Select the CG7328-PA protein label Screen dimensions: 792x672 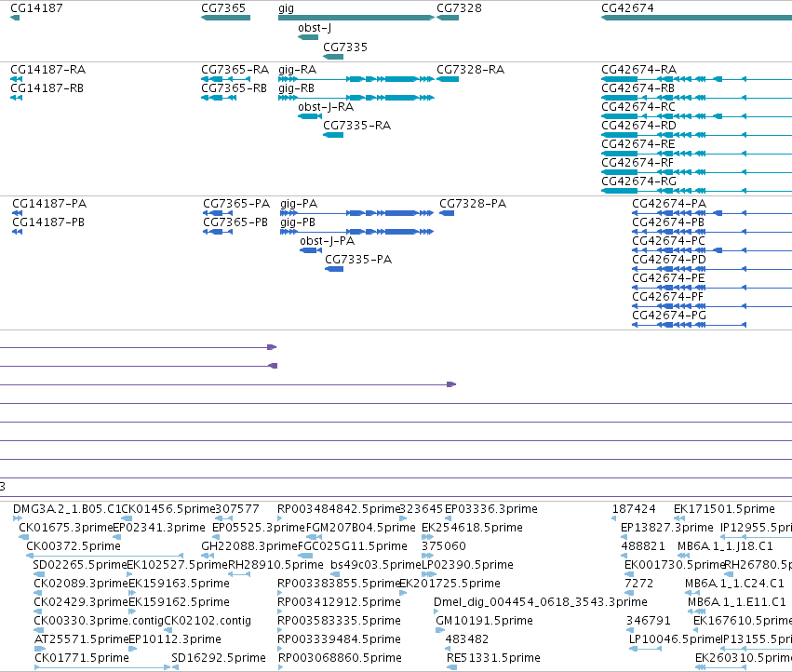(473, 204)
